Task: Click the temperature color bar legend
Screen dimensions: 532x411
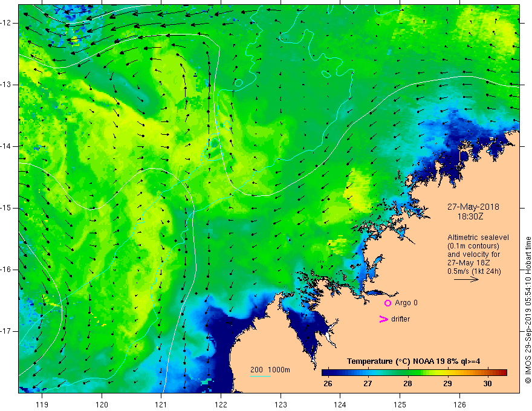Action: 414,373
